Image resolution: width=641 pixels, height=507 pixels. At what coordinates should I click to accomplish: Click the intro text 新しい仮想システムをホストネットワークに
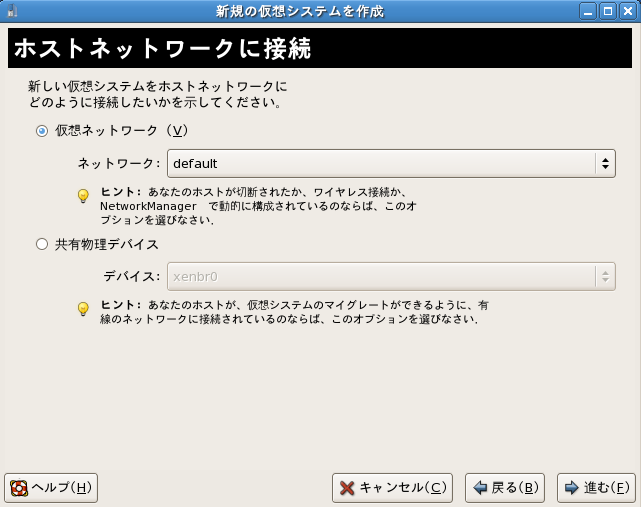(158, 86)
